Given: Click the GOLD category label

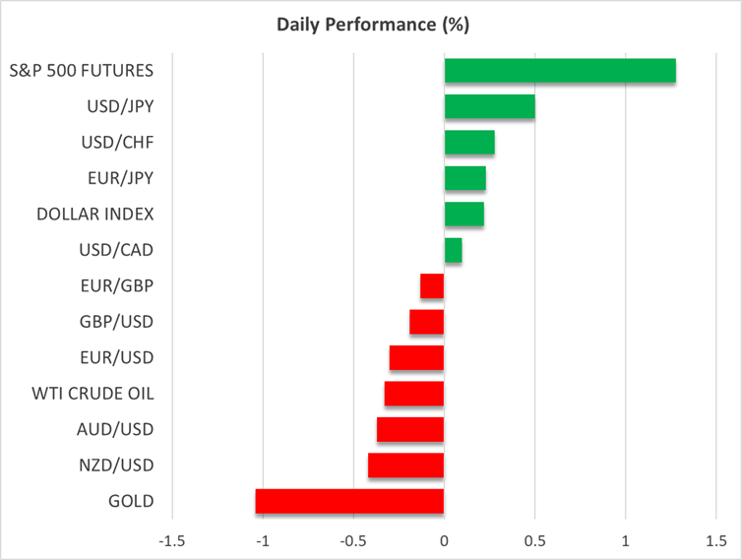Looking at the screenshot, I should (x=131, y=501).
